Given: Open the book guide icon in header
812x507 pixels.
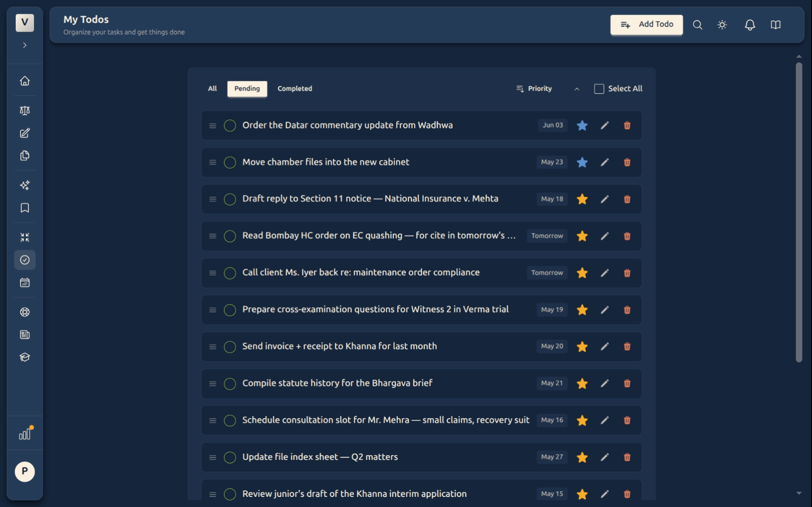Looking at the screenshot, I should pos(775,25).
